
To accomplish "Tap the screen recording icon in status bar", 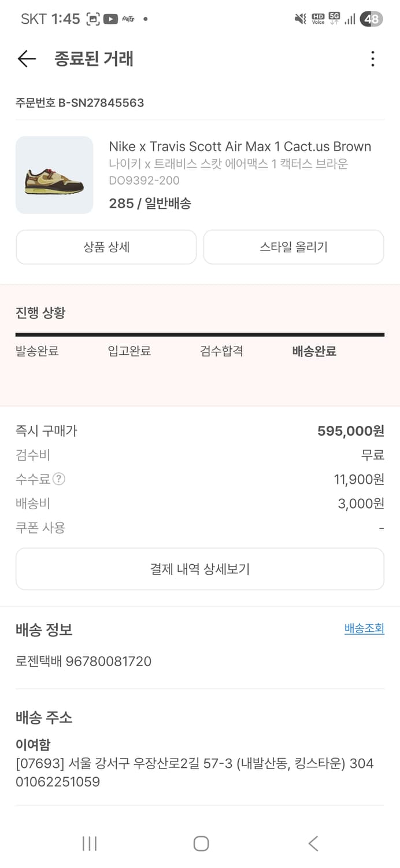I will point(92,19).
